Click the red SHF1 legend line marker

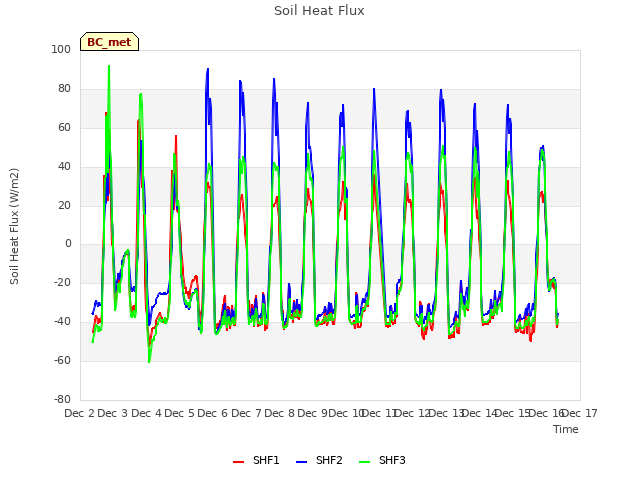pos(238,461)
